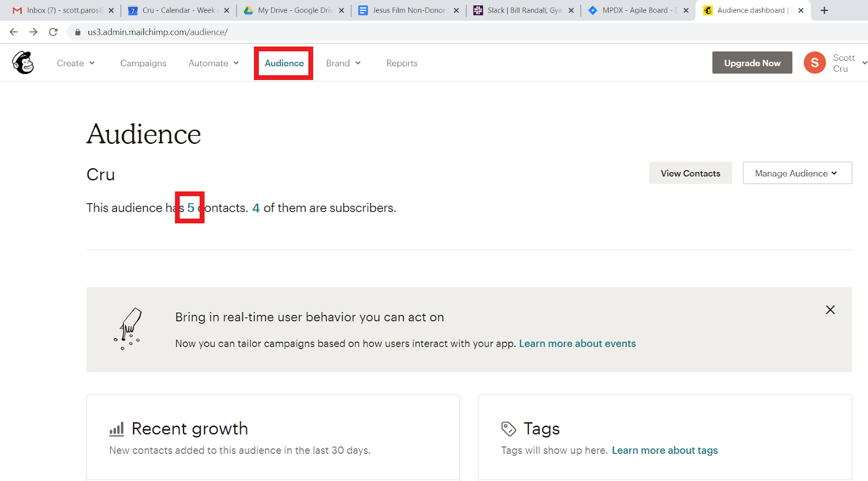Click the hand sprinkling illustration in banner
Viewport: 868px width, 481px height.
[x=128, y=328]
